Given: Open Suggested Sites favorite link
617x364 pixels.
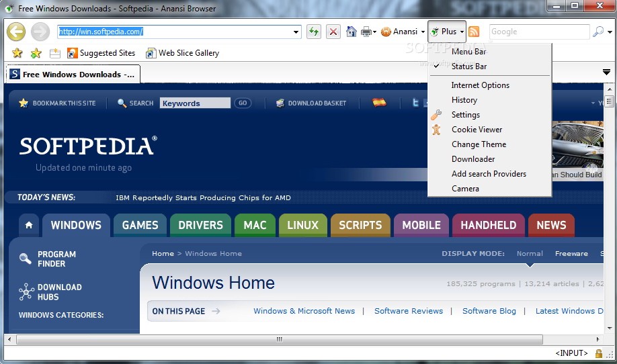Looking at the screenshot, I should click(x=101, y=53).
